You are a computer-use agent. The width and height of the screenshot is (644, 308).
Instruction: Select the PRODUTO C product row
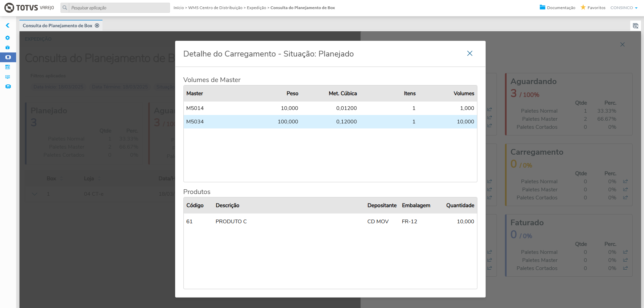click(330, 222)
